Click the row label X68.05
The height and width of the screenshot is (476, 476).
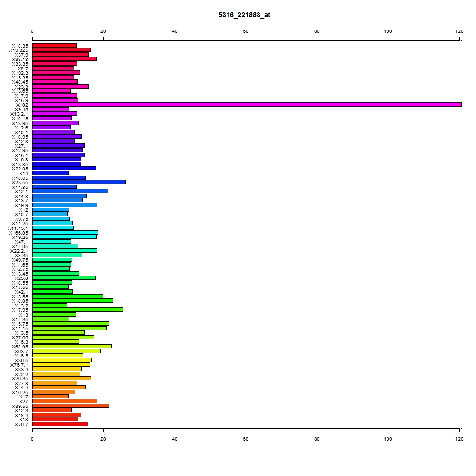20,347
